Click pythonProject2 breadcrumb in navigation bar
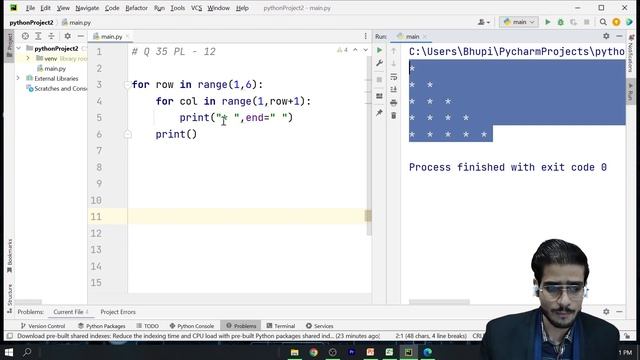This screenshot has height=360, width=640. (31, 22)
